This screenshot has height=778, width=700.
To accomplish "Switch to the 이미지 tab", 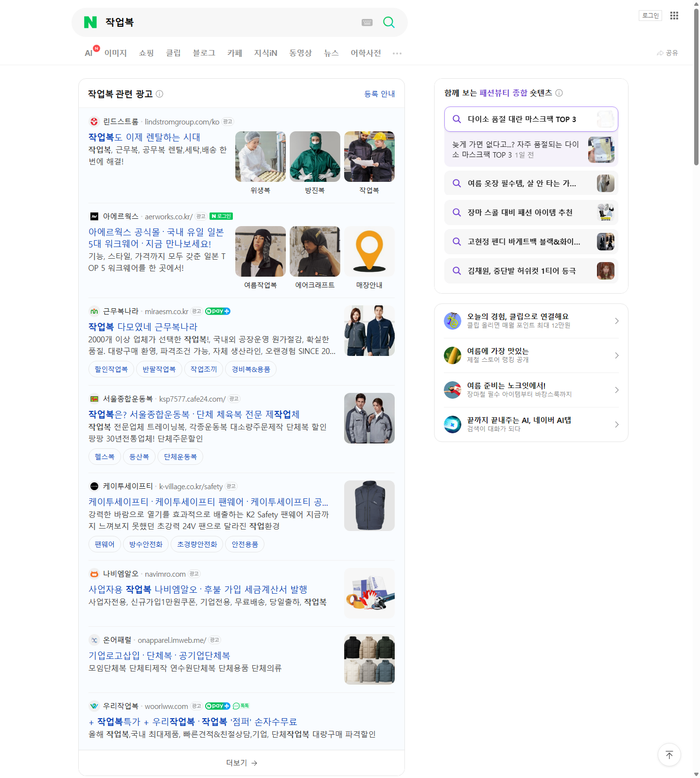I will coord(116,53).
